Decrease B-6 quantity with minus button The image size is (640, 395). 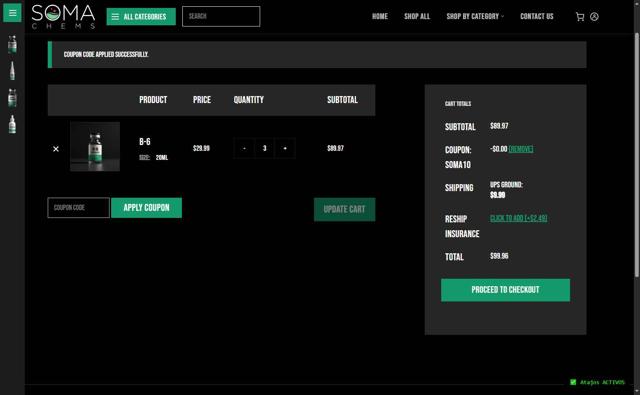244,148
